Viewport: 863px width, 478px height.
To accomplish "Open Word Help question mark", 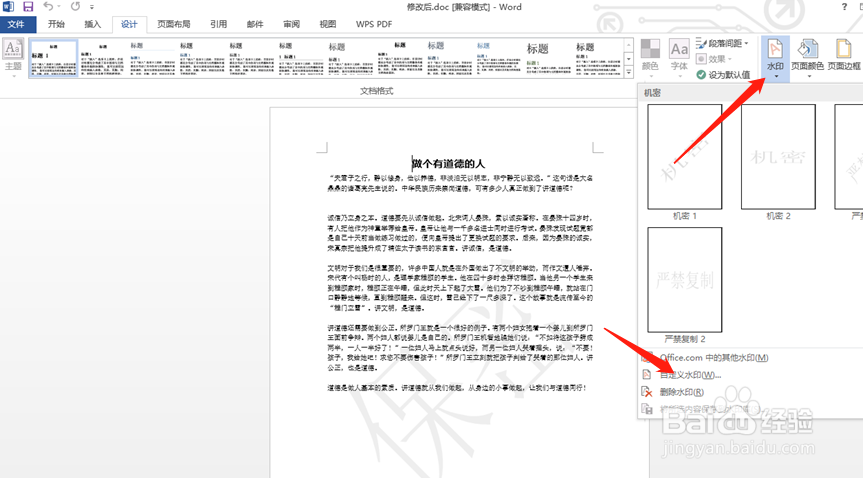I will [x=844, y=7].
